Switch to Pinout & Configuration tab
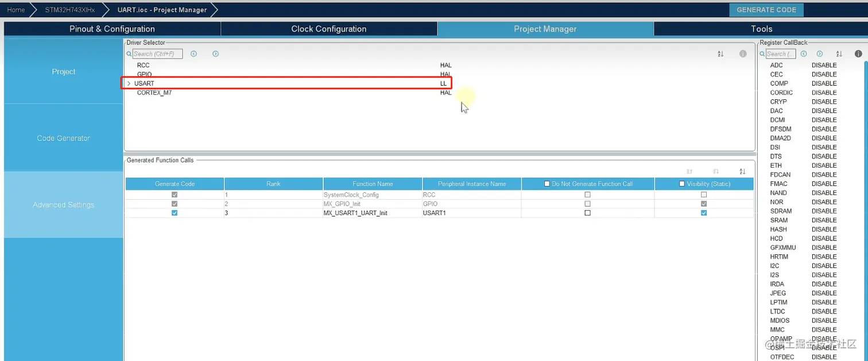 coord(112,29)
